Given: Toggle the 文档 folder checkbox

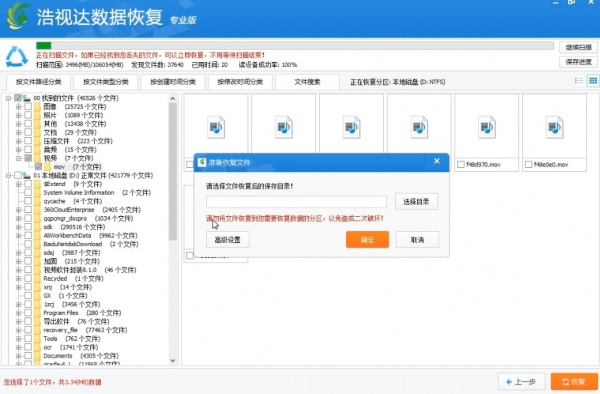Looking at the screenshot, I should tap(28, 132).
